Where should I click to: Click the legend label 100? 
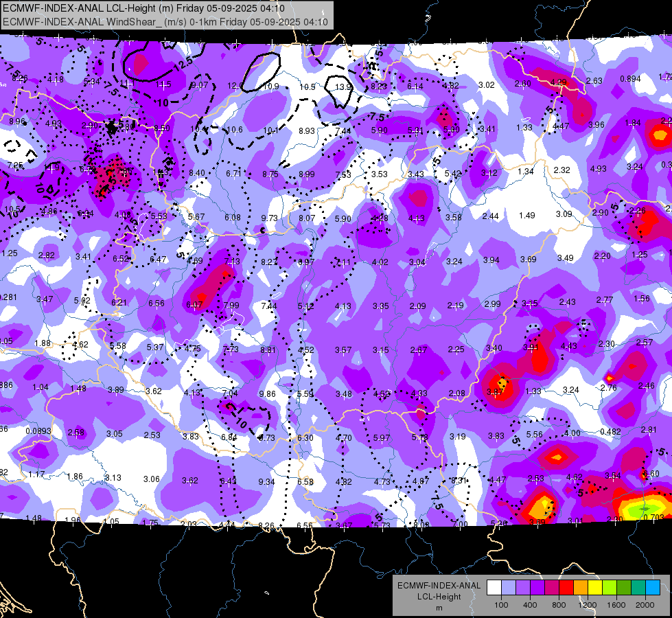click(501, 605)
